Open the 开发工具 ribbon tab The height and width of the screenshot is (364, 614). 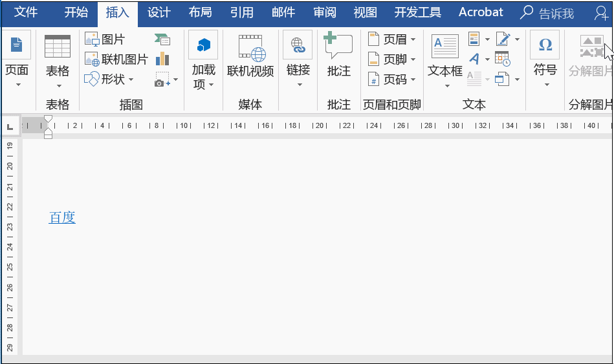[417, 12]
